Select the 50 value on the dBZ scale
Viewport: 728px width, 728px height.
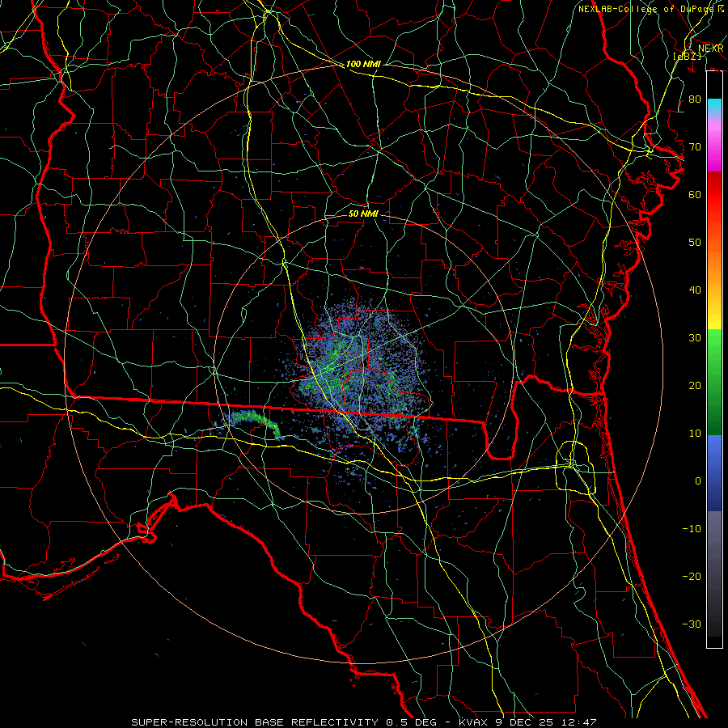(695, 243)
